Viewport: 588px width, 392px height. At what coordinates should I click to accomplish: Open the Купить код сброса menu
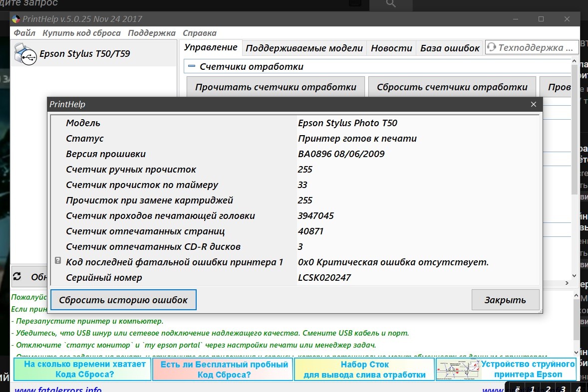81,33
